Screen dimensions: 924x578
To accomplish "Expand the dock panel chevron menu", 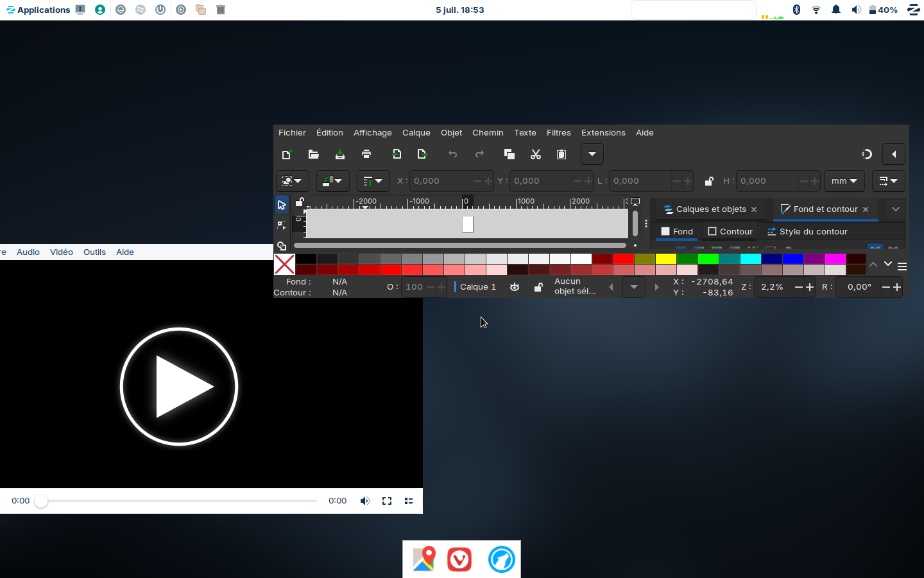I will (895, 209).
